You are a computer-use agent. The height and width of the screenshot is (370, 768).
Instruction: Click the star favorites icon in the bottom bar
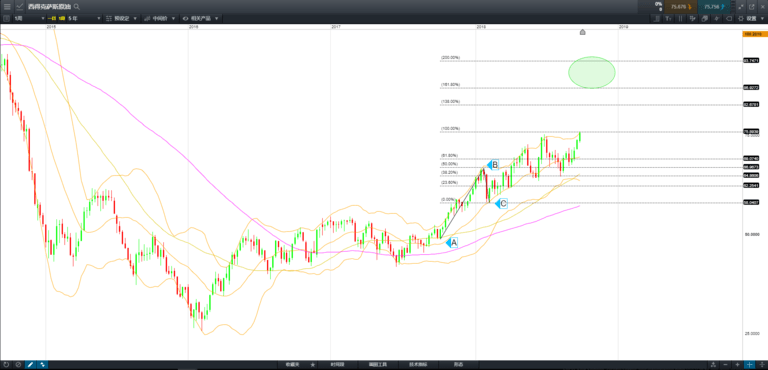point(312,365)
